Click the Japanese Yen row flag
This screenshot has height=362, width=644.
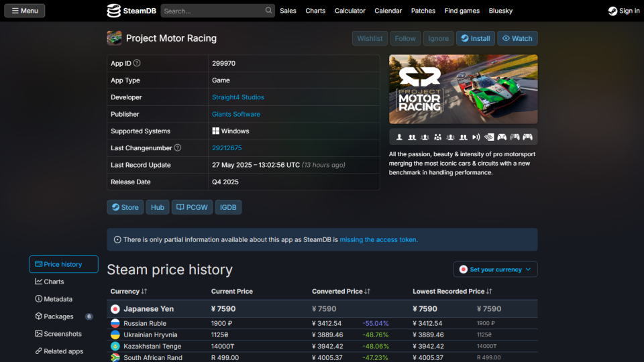pyautogui.click(x=115, y=308)
